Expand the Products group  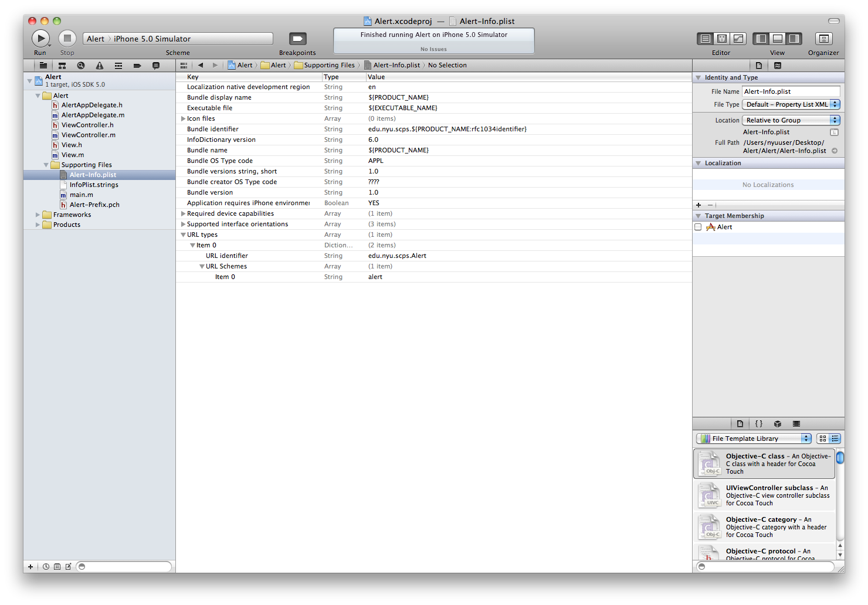pos(38,225)
